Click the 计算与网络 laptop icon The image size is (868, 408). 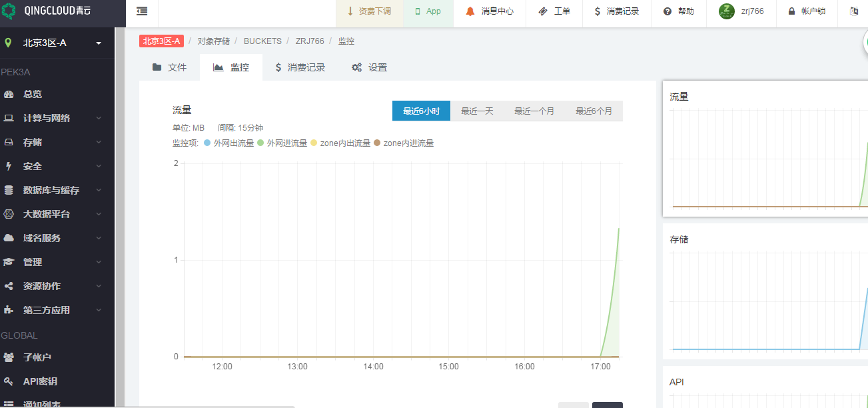click(x=9, y=118)
